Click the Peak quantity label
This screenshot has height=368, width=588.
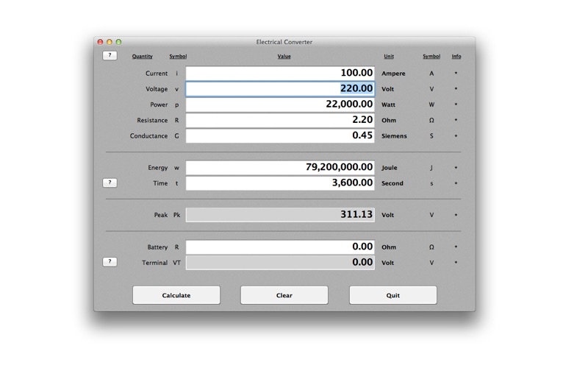click(161, 215)
